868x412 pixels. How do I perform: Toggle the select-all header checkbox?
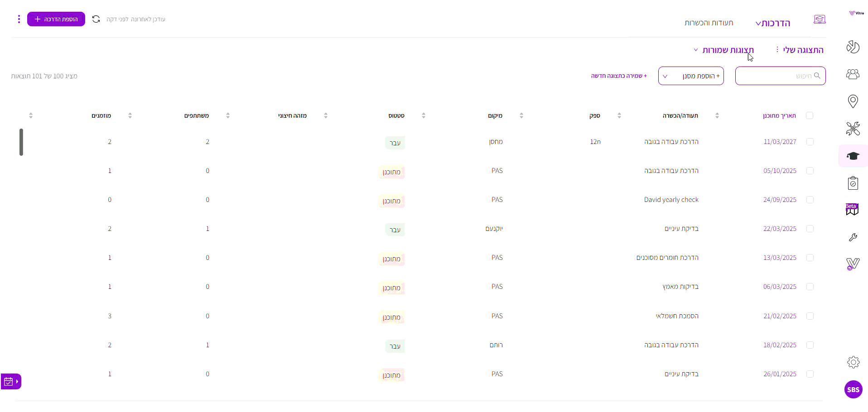(810, 115)
